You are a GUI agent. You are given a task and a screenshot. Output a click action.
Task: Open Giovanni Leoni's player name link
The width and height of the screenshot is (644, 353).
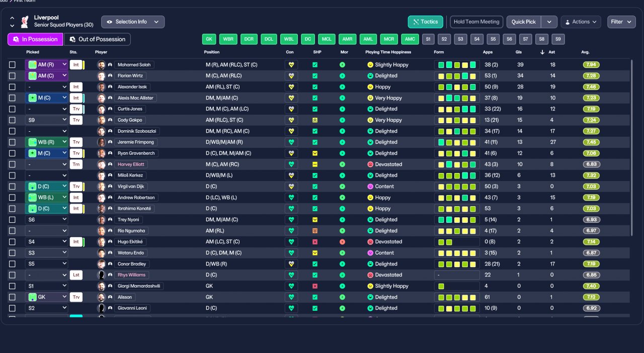[x=132, y=308]
